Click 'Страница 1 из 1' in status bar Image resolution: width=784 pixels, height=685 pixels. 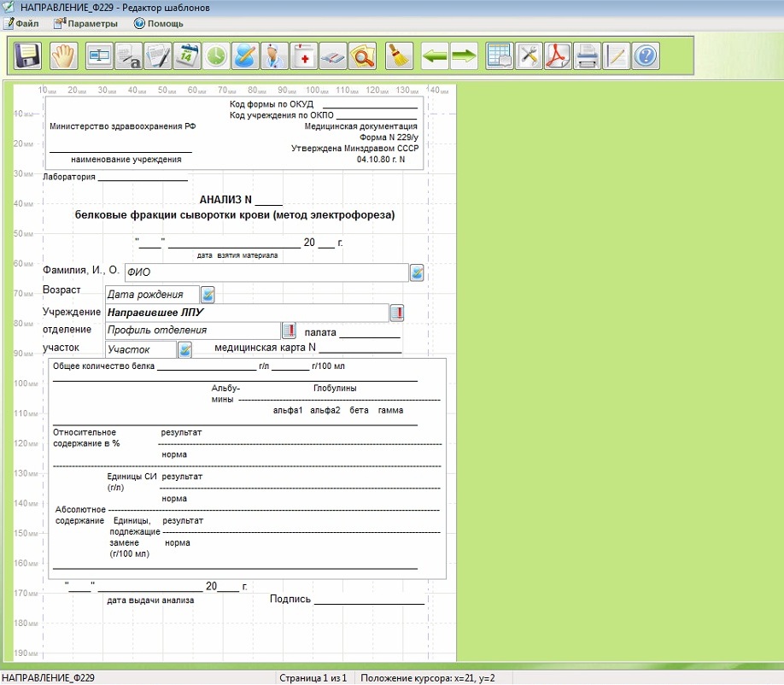click(x=313, y=678)
